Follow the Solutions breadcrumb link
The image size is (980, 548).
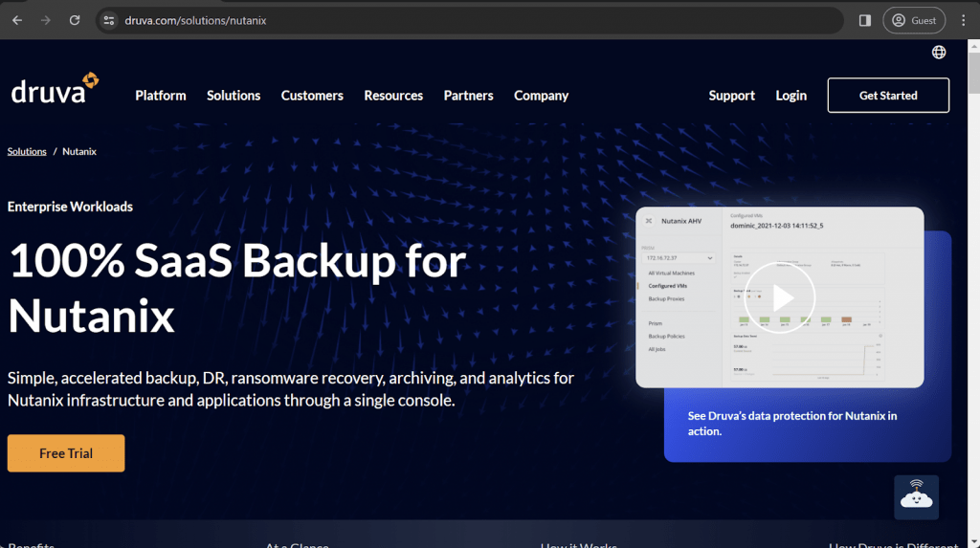pos(27,151)
